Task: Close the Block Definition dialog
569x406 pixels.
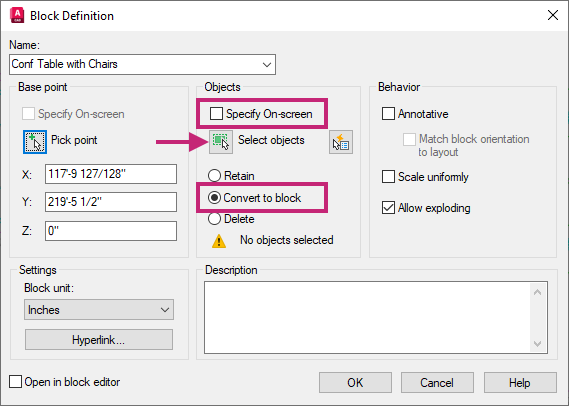Action: point(553,15)
